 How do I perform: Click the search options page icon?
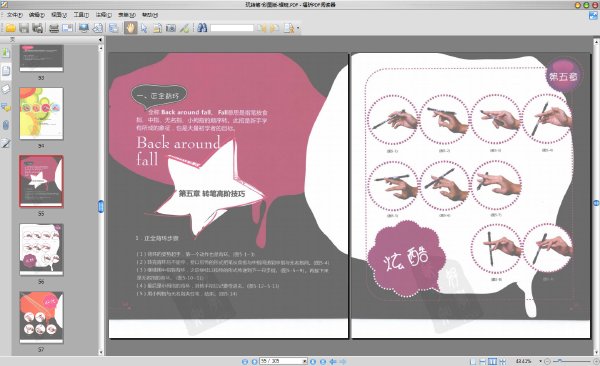pyautogui.click(x=289, y=28)
